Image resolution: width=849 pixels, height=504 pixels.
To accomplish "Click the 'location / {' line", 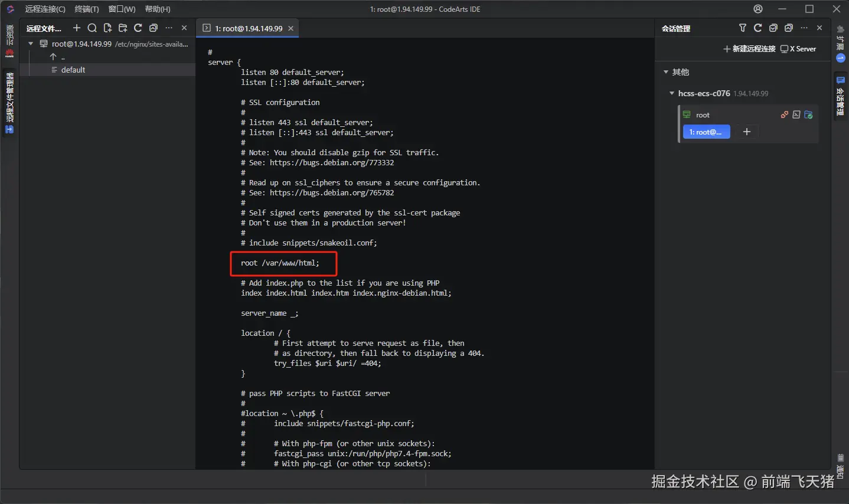I will [x=266, y=333].
